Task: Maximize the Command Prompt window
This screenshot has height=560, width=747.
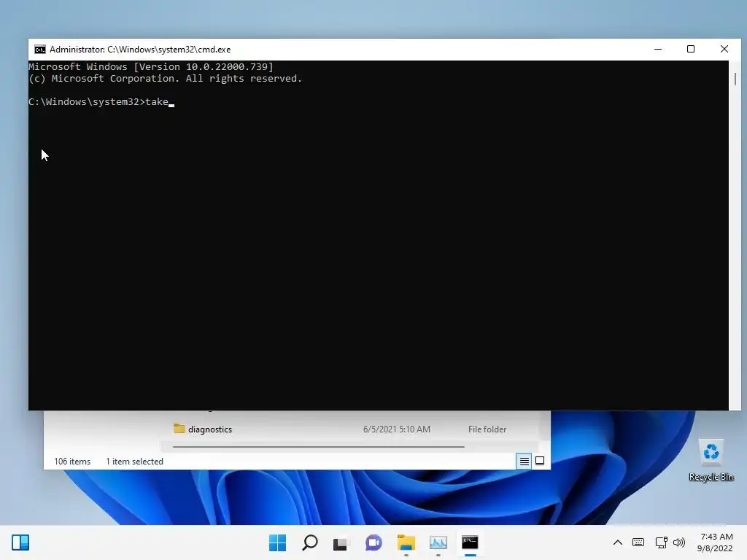Action: (691, 49)
